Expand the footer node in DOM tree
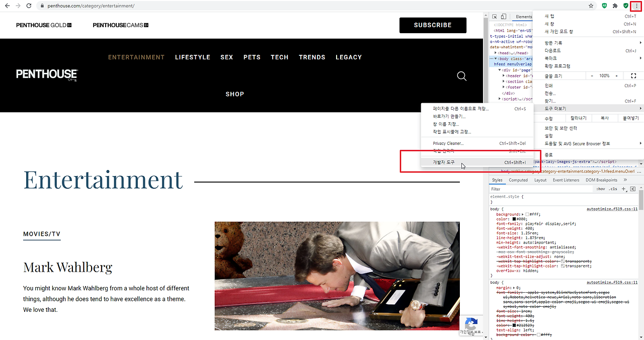The image size is (644, 340). coord(505,87)
